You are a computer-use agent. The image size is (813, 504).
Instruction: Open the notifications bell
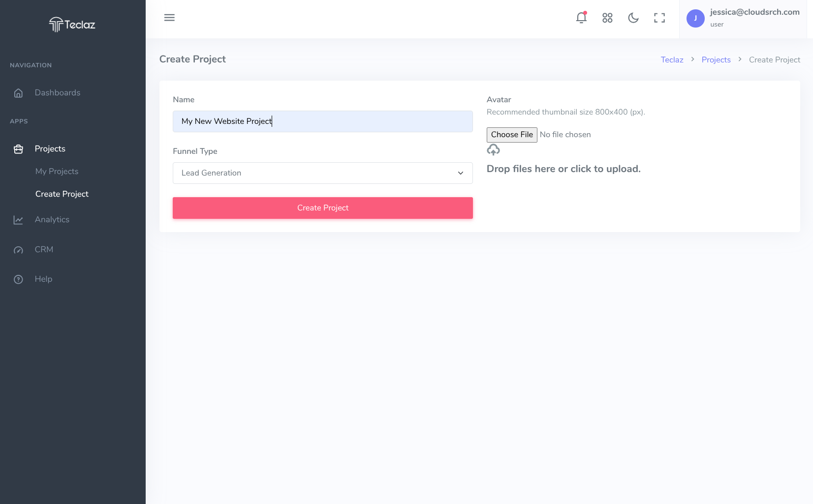pos(581,18)
